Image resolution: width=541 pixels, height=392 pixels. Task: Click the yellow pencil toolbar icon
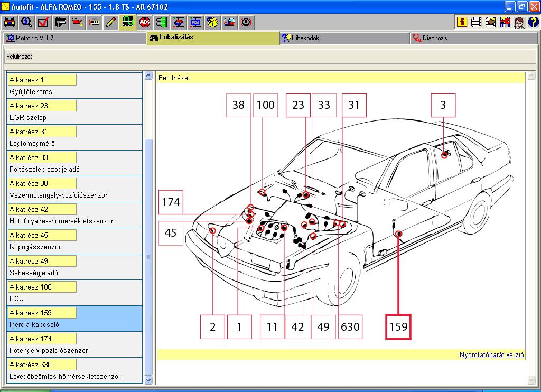click(111, 22)
